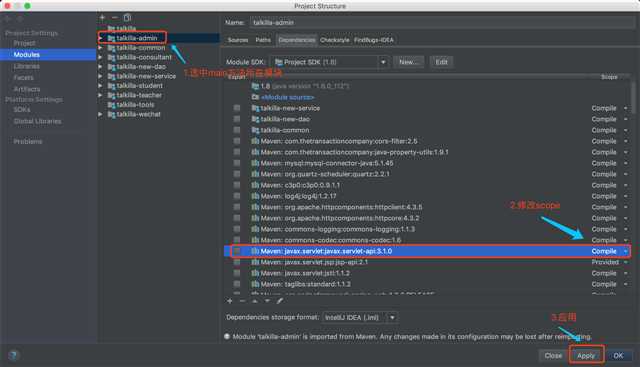Viewport: 640px width, 367px height.
Task: Click the New... SDK button
Action: [409, 62]
